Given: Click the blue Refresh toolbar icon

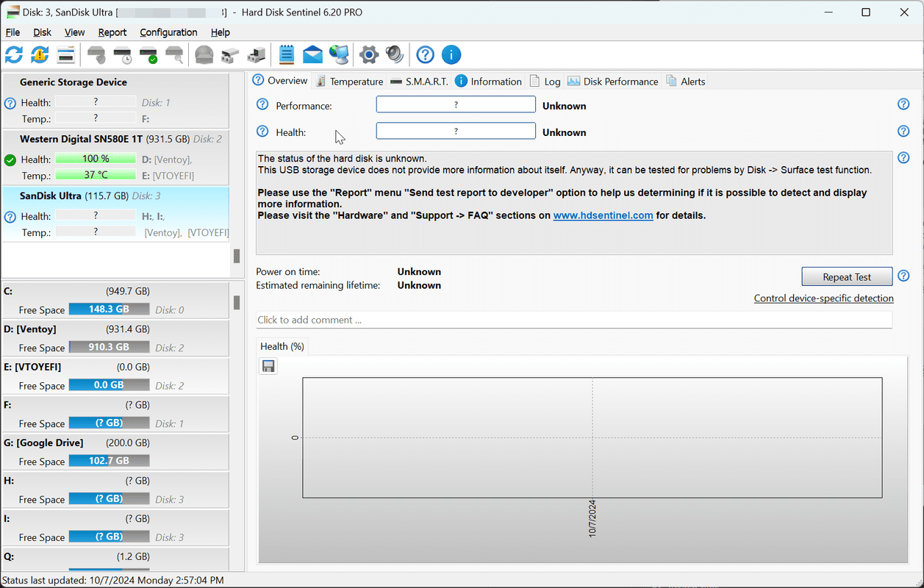Looking at the screenshot, I should click(x=14, y=54).
